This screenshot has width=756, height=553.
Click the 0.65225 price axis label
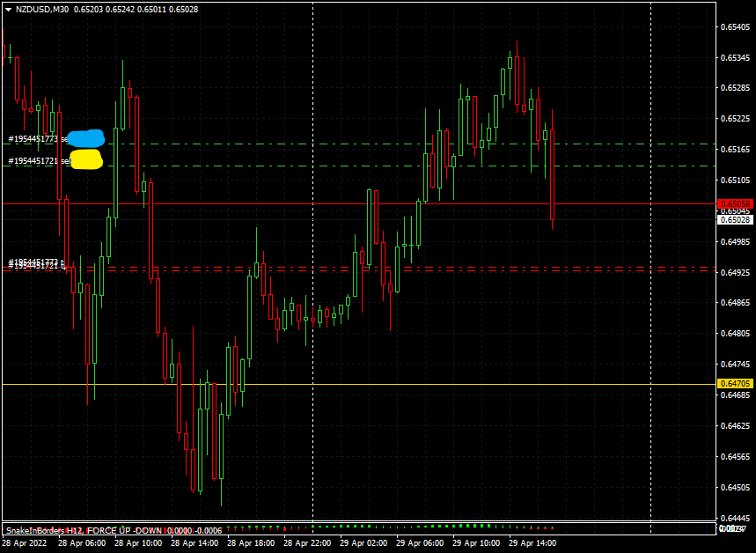pos(735,119)
